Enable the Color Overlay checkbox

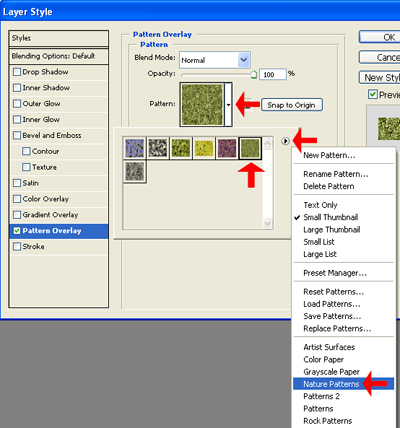pyautogui.click(x=17, y=199)
